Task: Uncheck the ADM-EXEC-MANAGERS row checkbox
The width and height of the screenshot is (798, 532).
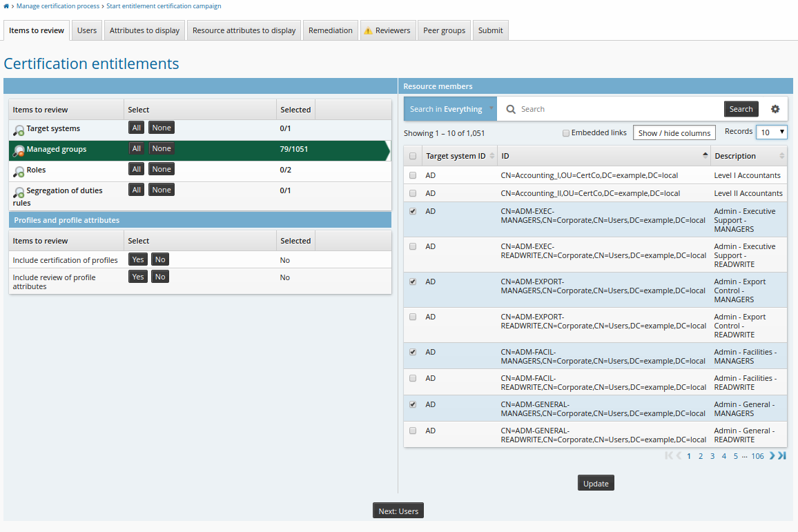Action: click(x=413, y=211)
